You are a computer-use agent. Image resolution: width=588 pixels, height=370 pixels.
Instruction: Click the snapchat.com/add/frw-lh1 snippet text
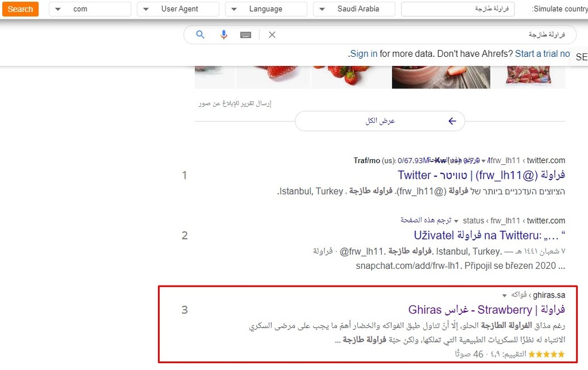coord(408,265)
